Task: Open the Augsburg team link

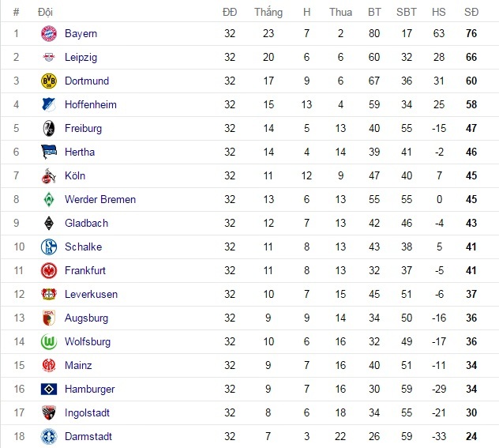Action: tap(87, 318)
